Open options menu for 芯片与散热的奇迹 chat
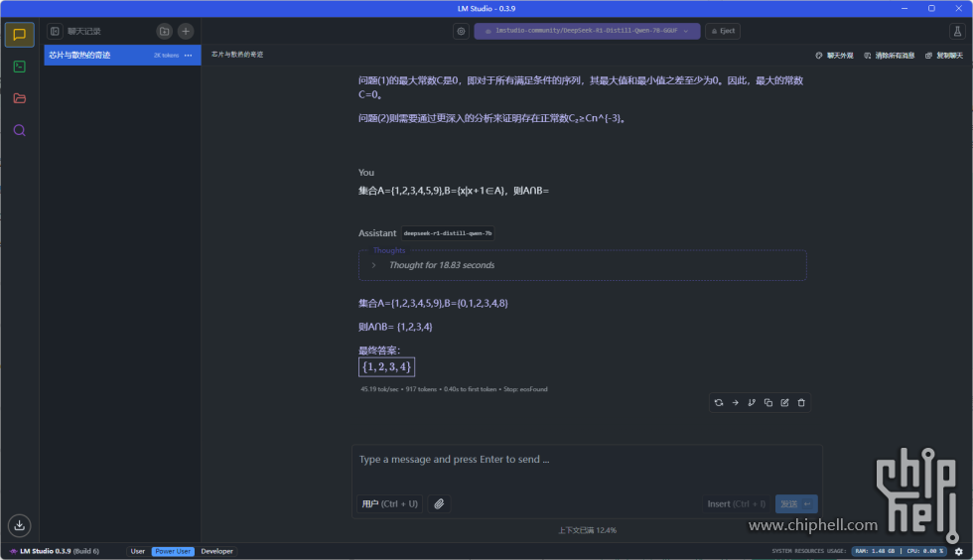The height and width of the screenshot is (560, 973). click(x=188, y=56)
